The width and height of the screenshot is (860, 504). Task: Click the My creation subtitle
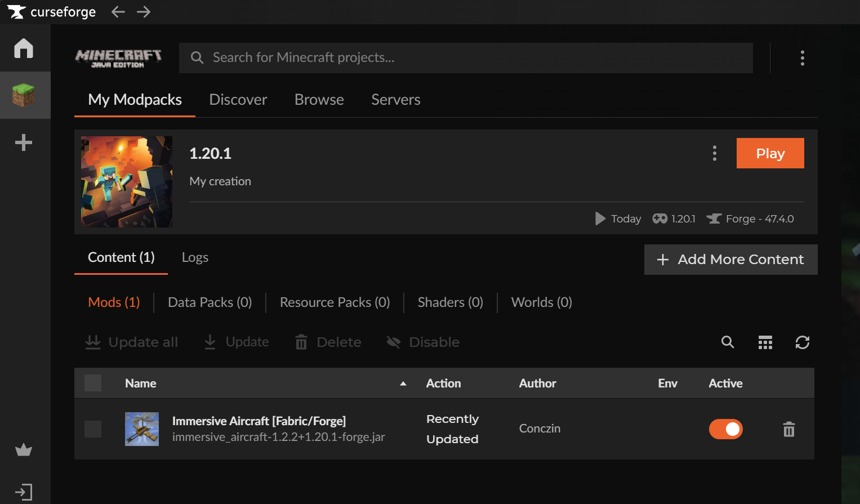220,181
